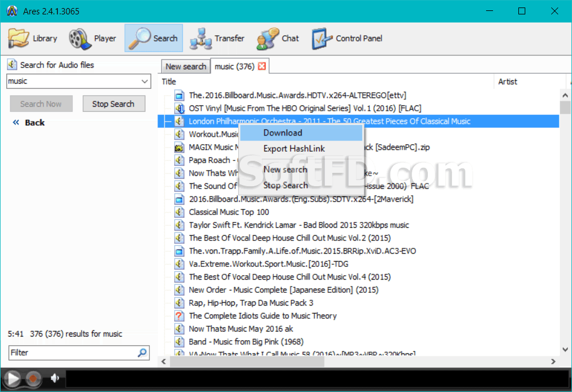Click the results scroll down arrow
The image size is (572, 392).
coord(565,349)
